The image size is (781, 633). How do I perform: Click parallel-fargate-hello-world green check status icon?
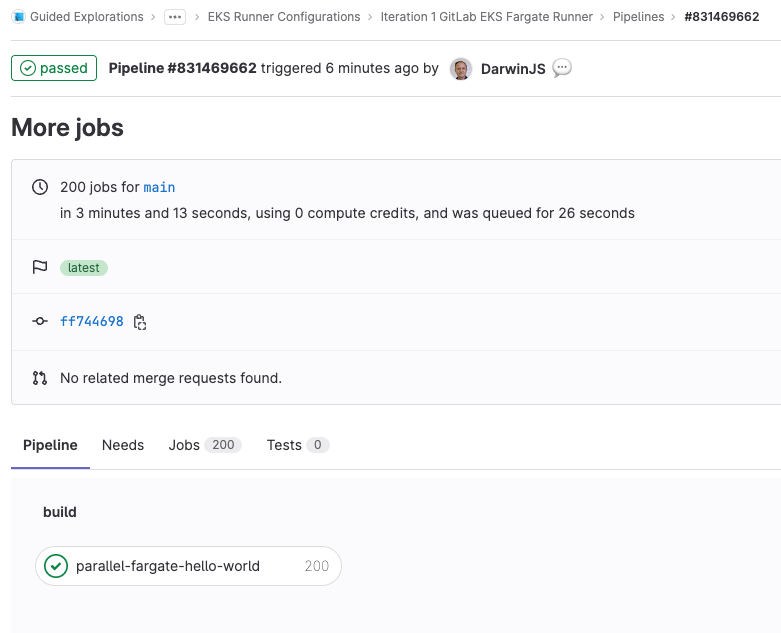[x=56, y=566]
